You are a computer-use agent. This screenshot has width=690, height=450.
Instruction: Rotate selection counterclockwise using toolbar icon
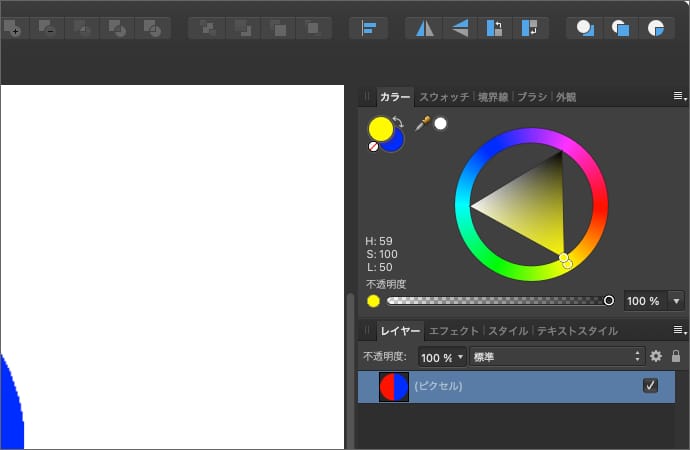(x=494, y=28)
